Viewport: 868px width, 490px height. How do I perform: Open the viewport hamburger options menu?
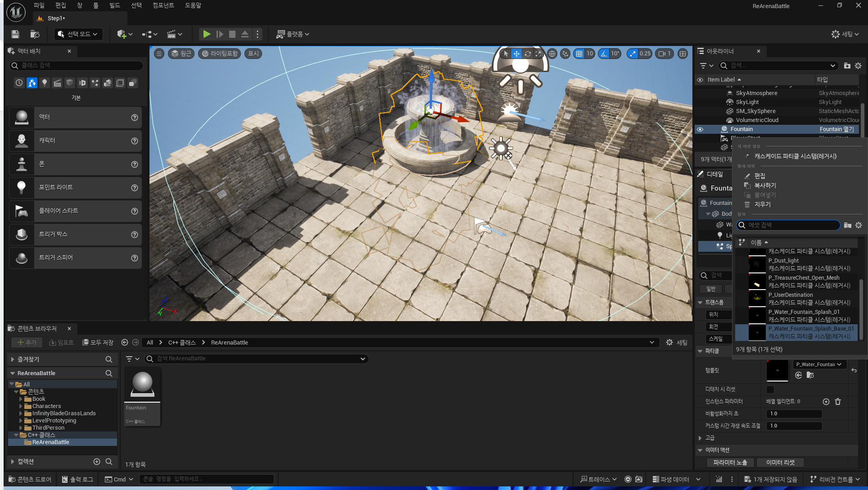(159, 54)
